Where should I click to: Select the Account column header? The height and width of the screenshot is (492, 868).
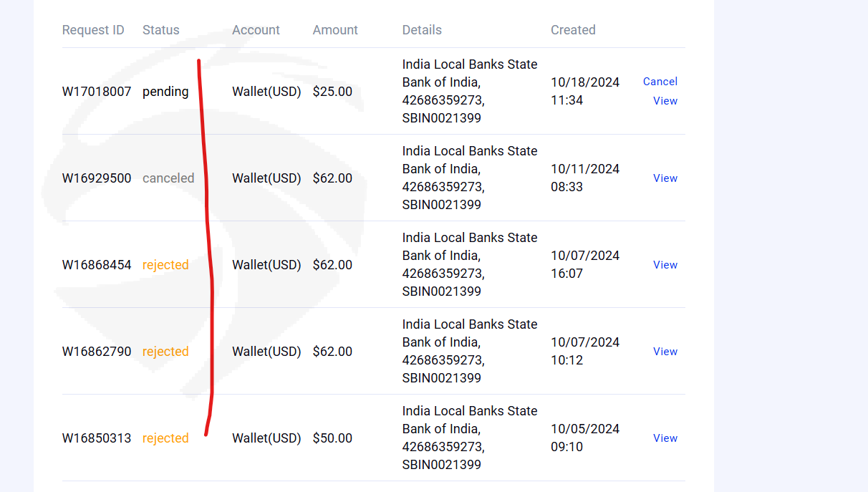[x=256, y=30]
